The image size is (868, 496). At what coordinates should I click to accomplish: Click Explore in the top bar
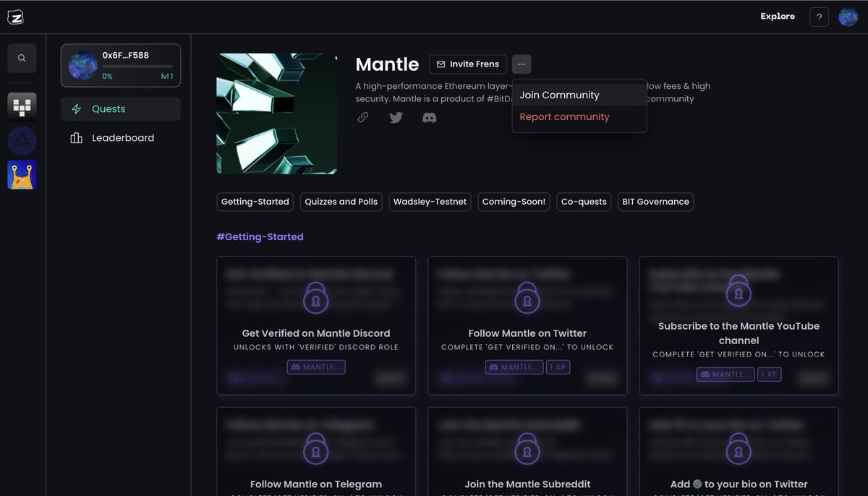(x=778, y=17)
